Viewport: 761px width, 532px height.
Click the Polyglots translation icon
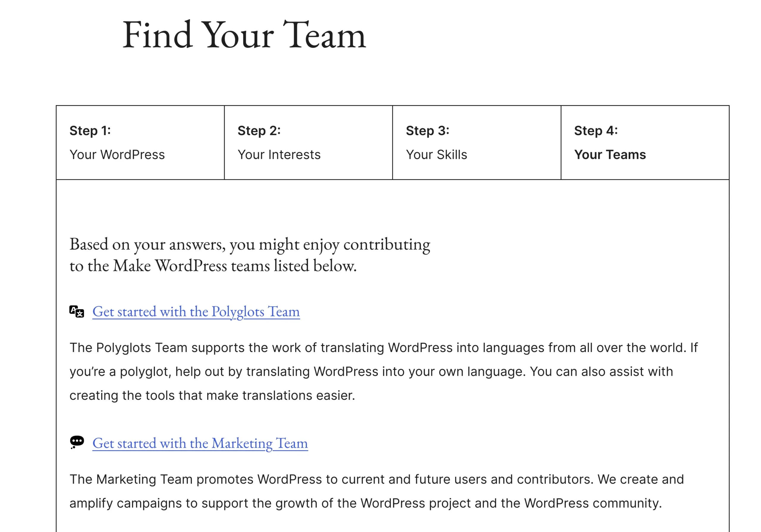coord(77,311)
